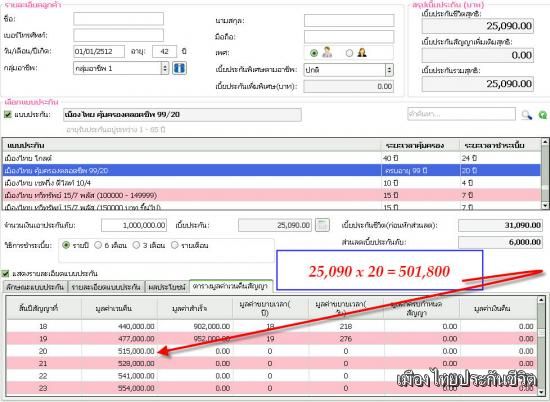Click the 554,000.00 cell in year 23
550x402 pixels.
(x=120, y=388)
